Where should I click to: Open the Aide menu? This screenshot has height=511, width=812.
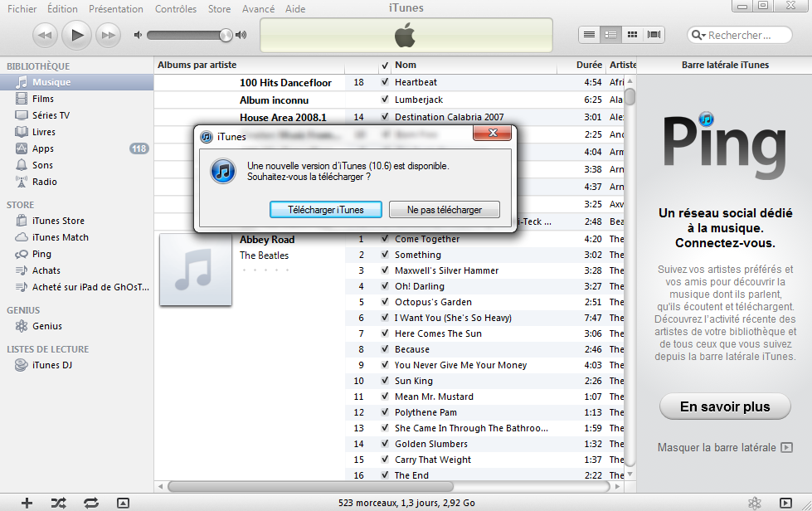pos(295,9)
